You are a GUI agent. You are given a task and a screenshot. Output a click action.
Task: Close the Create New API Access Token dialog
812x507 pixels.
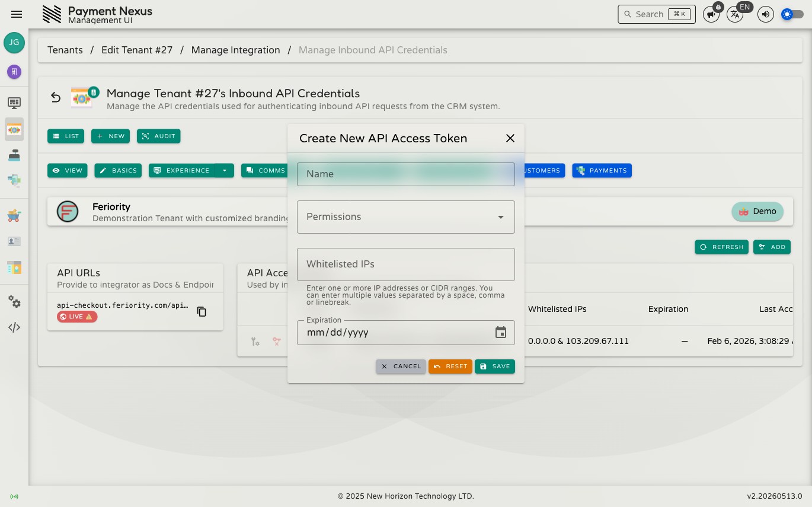pos(510,138)
